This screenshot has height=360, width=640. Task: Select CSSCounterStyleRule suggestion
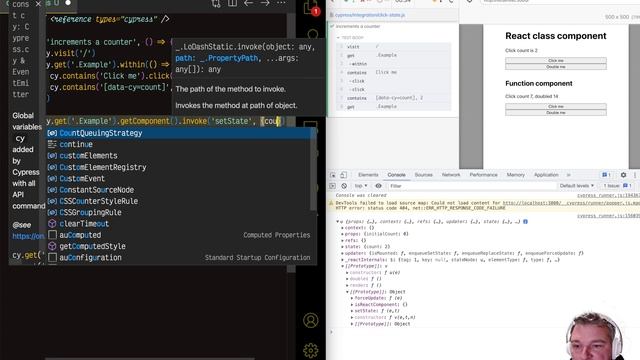pyautogui.click(x=178, y=201)
